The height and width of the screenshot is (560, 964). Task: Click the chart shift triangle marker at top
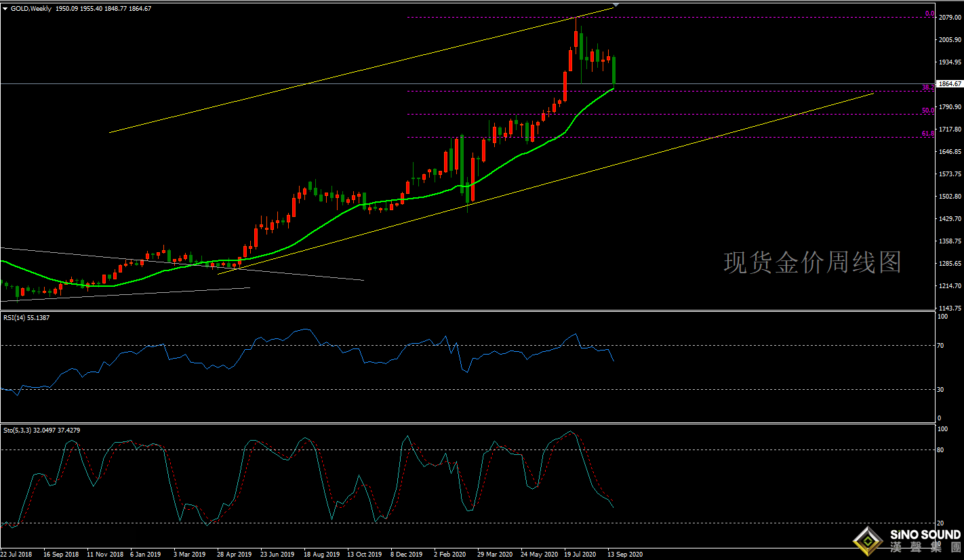click(616, 5)
